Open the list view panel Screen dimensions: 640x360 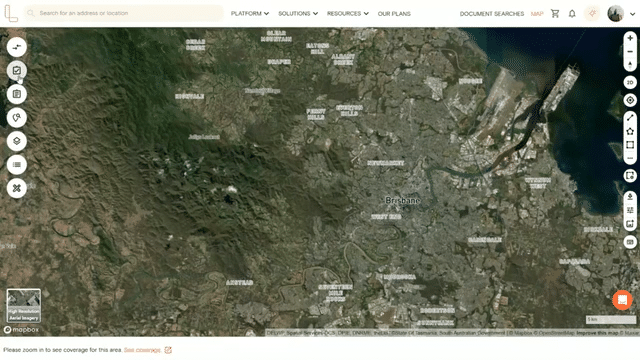17,164
